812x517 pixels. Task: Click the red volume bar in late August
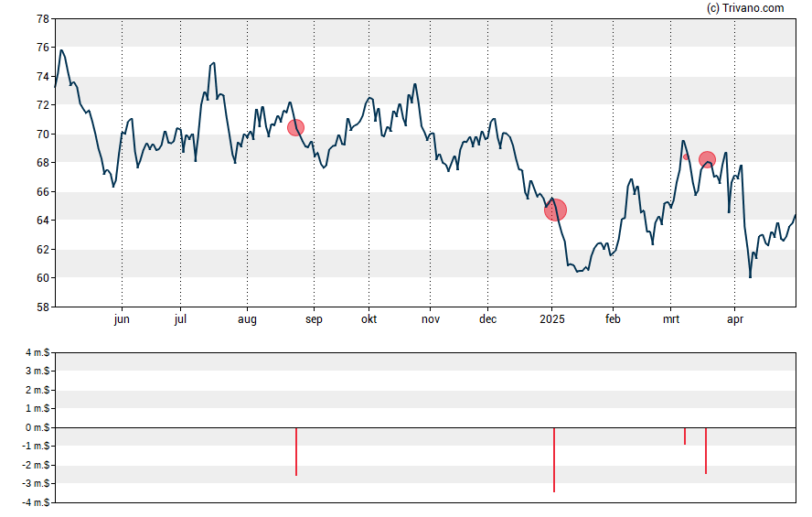point(296,451)
